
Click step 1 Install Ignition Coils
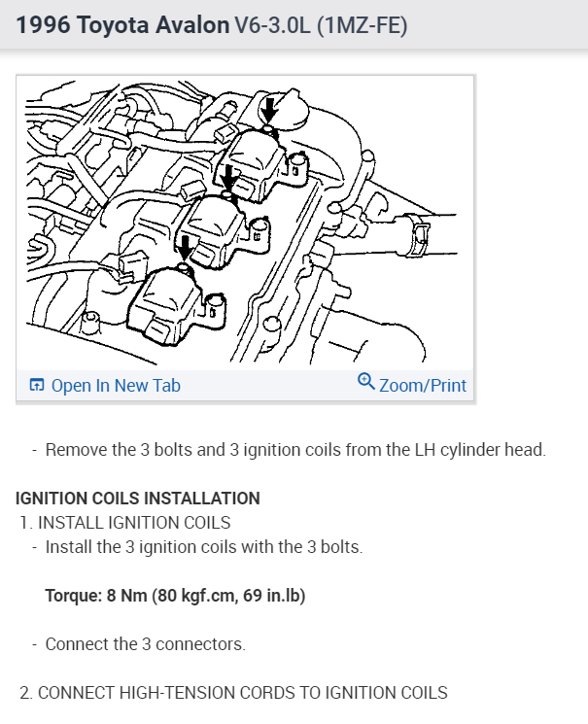point(125,523)
